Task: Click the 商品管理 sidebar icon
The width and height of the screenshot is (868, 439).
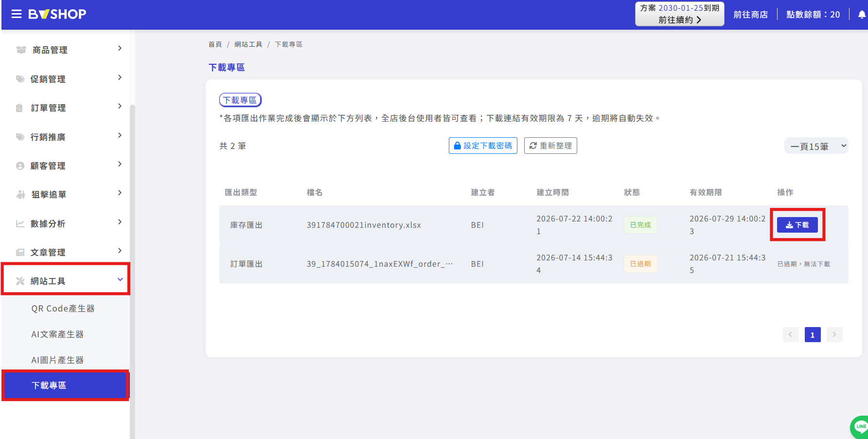Action: coord(21,50)
